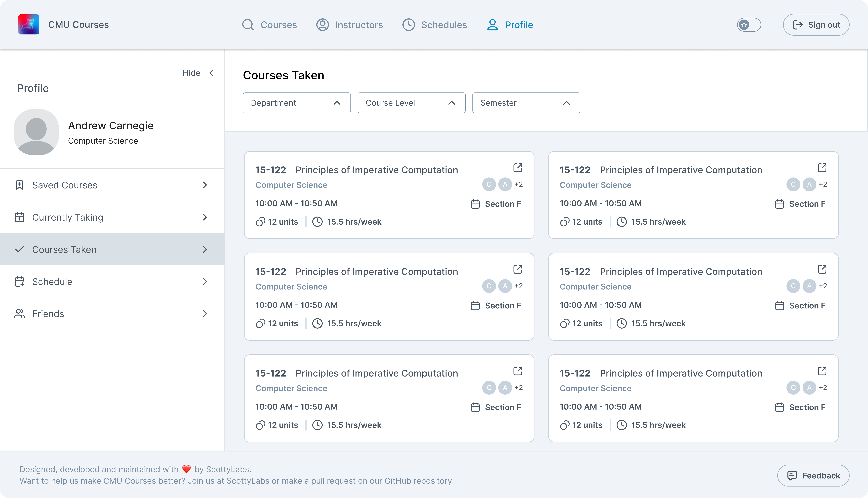Click the Schedule calendar icon in the sidebar
868x498 pixels.
(20, 281)
